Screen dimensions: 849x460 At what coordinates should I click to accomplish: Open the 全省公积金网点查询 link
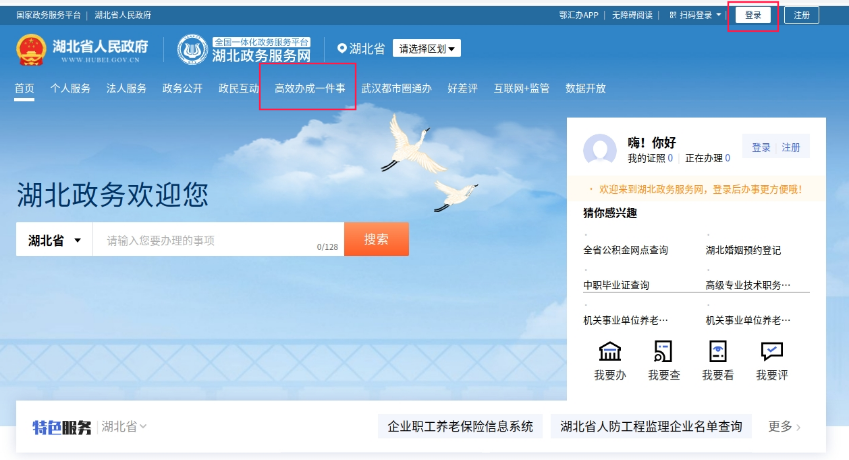[625, 250]
